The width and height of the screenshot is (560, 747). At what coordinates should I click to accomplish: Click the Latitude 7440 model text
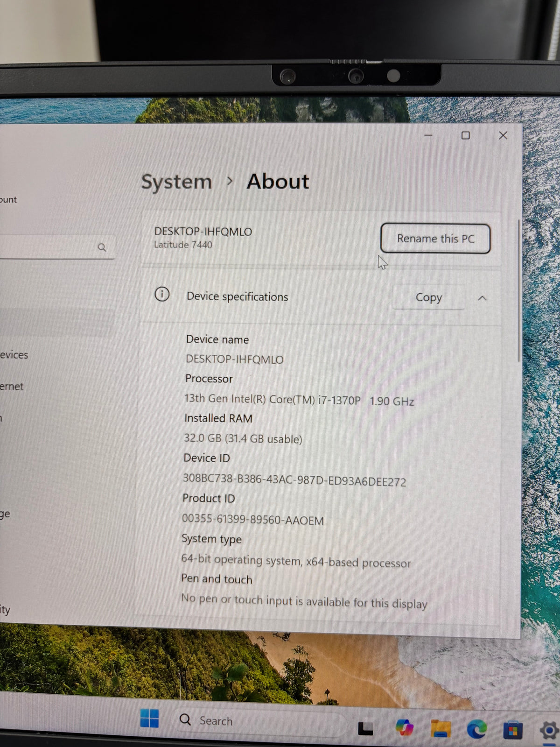[x=183, y=245]
